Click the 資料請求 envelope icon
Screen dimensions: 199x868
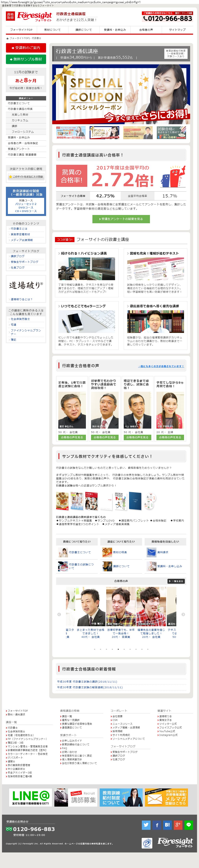[152, 552]
